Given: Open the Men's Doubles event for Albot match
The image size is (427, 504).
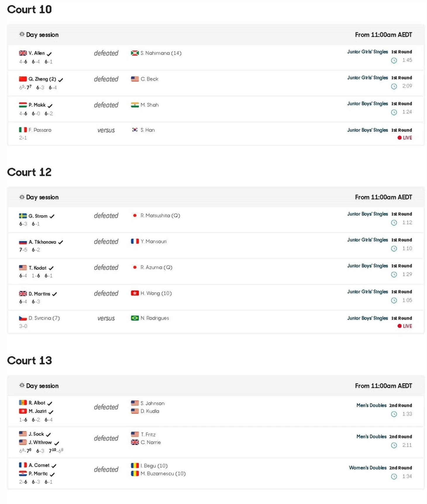Looking at the screenshot, I should click(371, 405).
